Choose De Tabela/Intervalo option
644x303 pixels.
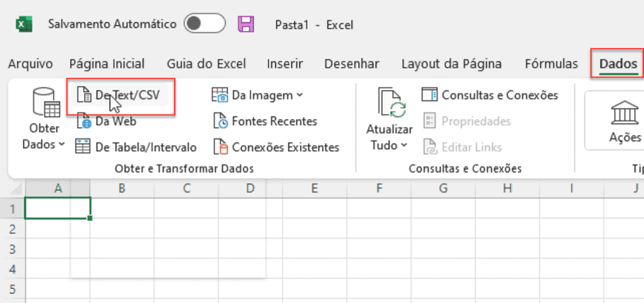[136, 147]
